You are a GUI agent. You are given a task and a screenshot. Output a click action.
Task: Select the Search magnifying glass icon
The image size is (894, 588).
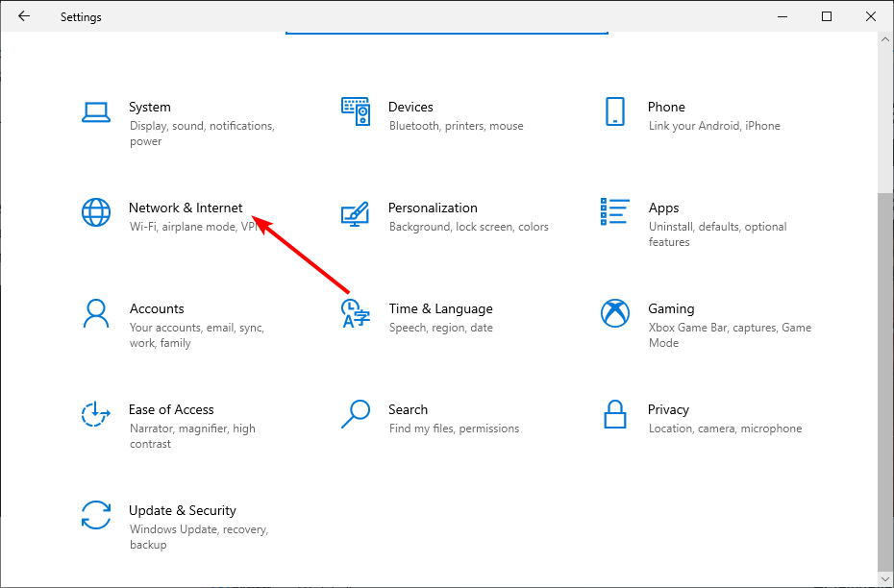[356, 414]
